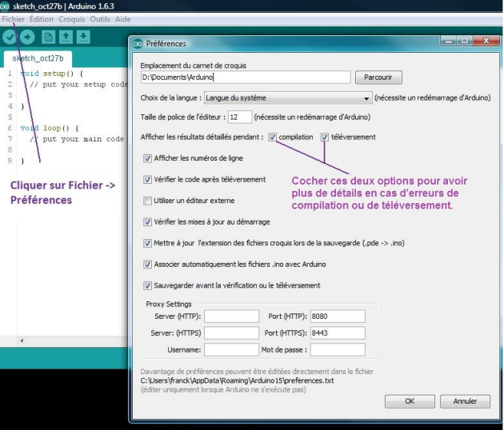Viewport: 504px width, 430px height.
Task: Click the Parcourir button
Action: pos(378,78)
